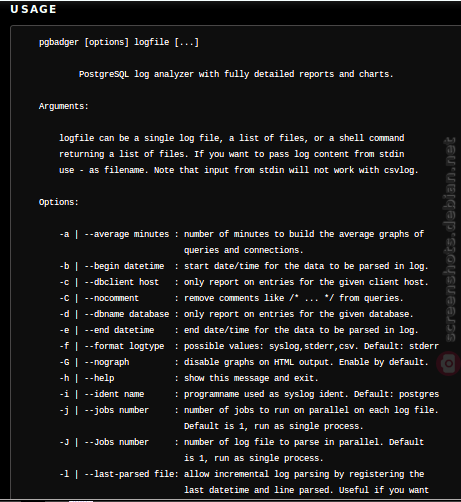This screenshot has width=461, height=502.
Task: Click the --dbname database option
Action: point(127,314)
